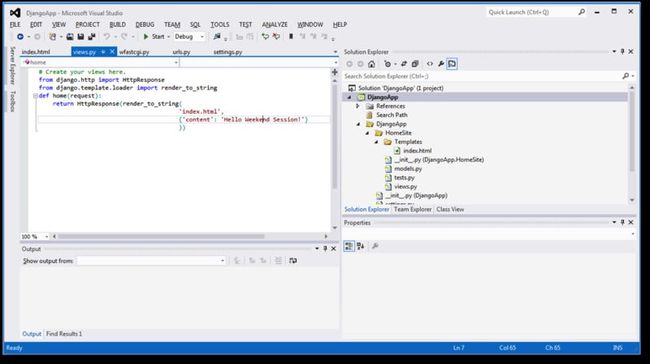This screenshot has height=364, width=650.
Task: Toggle the pin on the views.py tab
Action: pos(103,52)
